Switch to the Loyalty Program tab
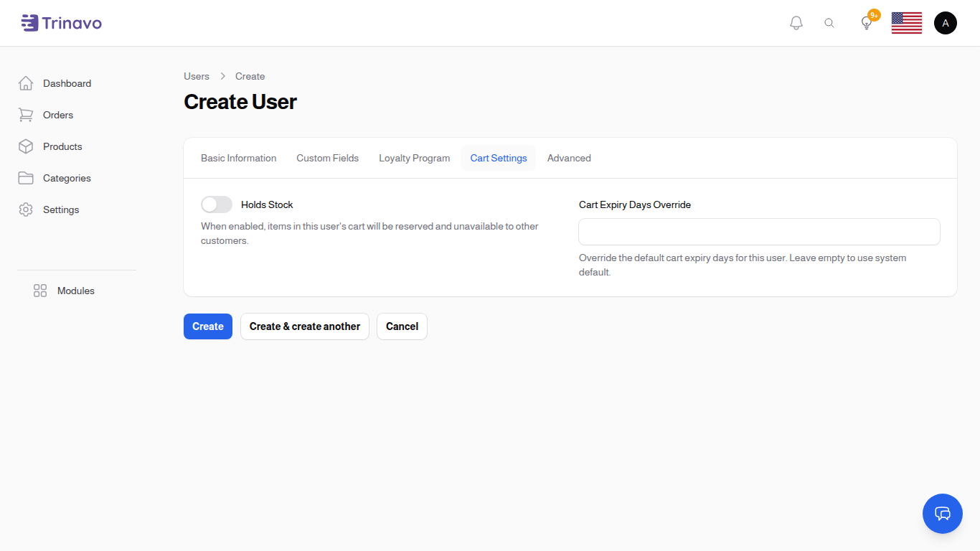Screen dimensions: 980x551 click(x=414, y=158)
